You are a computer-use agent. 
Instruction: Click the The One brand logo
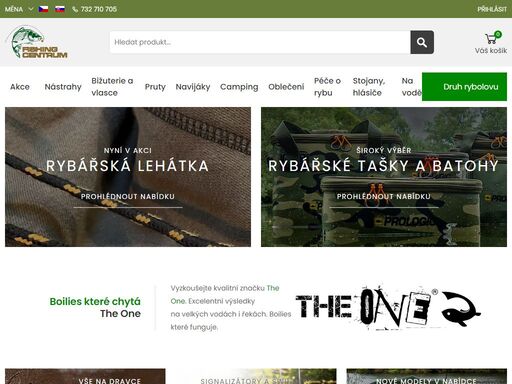tap(388, 307)
